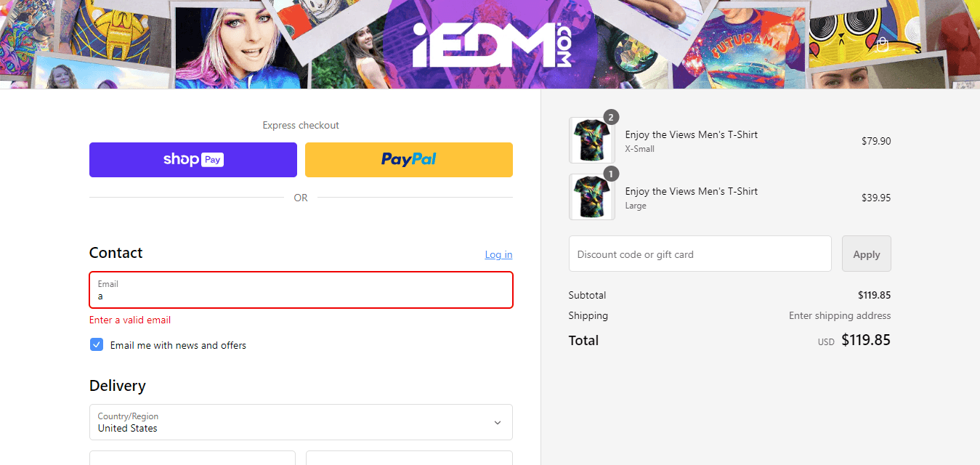This screenshot has height=465, width=980.
Task: Choose the yellow PayPal checkout button
Action: click(x=409, y=160)
